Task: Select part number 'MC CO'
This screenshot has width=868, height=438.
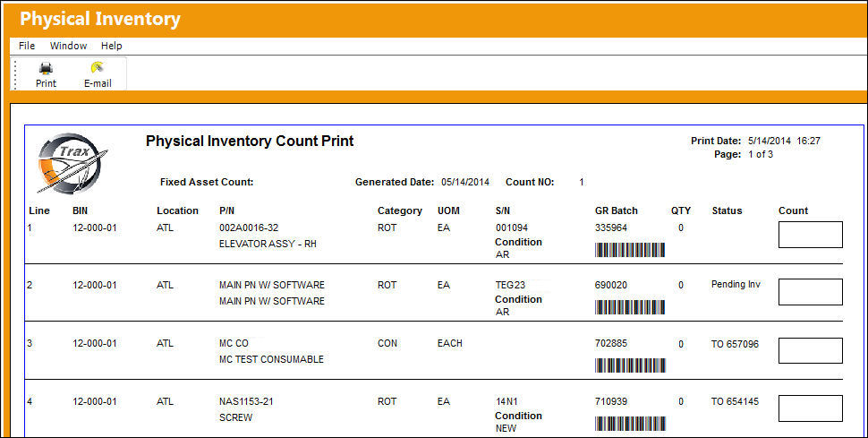Action: click(234, 344)
